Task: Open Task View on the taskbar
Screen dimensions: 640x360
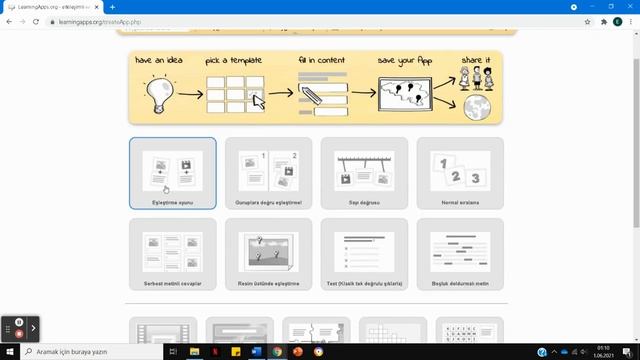Action: tap(173, 351)
